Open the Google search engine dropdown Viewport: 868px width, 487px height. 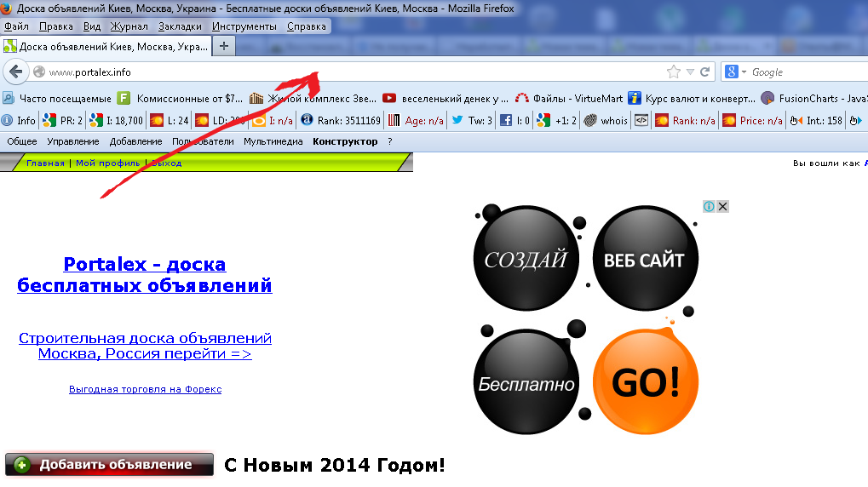(x=736, y=72)
